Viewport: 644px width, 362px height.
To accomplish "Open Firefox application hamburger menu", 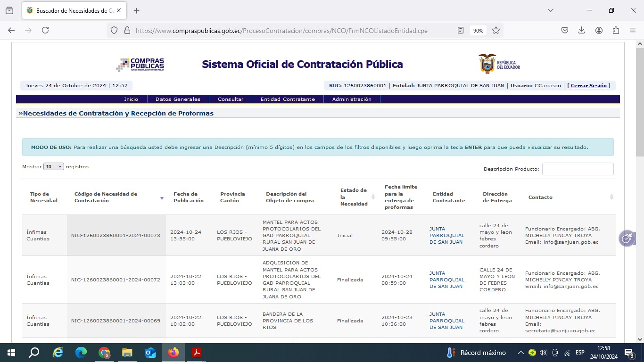I will (x=633, y=30).
